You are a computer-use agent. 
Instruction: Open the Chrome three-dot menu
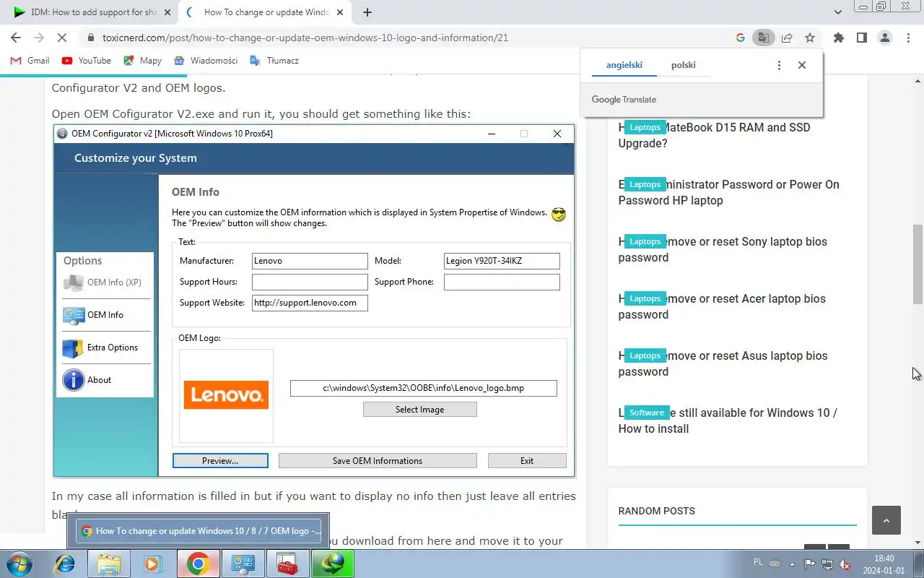[908, 38]
